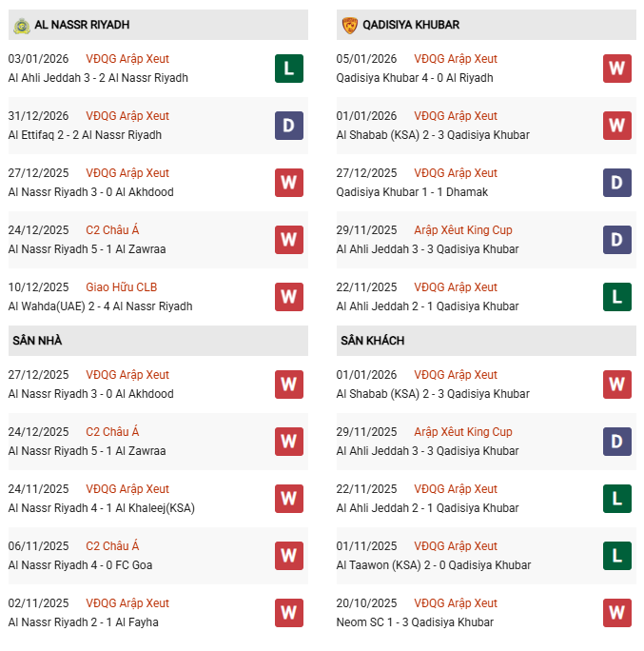Click the W badge for the Al Wahda(UAE) 2 - 4 match
This screenshot has height=651, width=644.
click(x=289, y=297)
